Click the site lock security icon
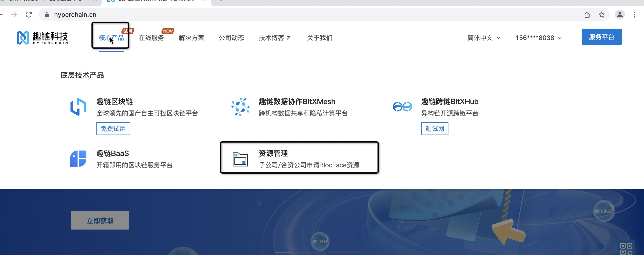 coord(47,15)
